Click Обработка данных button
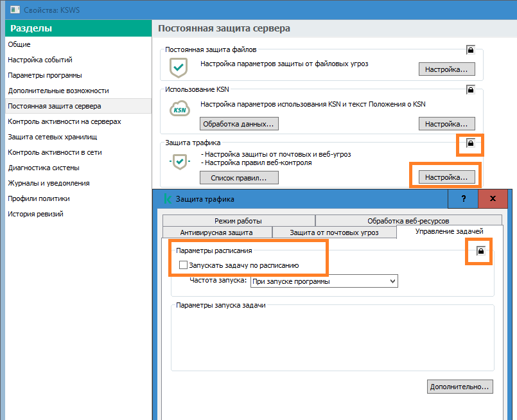This screenshot has width=517, height=420. click(239, 124)
